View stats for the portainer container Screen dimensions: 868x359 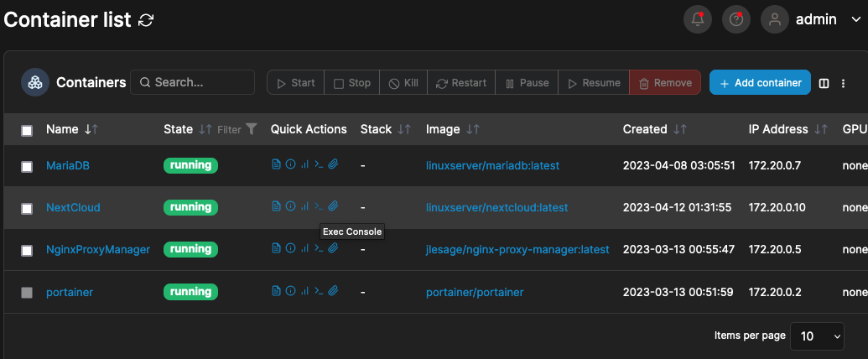click(x=304, y=291)
